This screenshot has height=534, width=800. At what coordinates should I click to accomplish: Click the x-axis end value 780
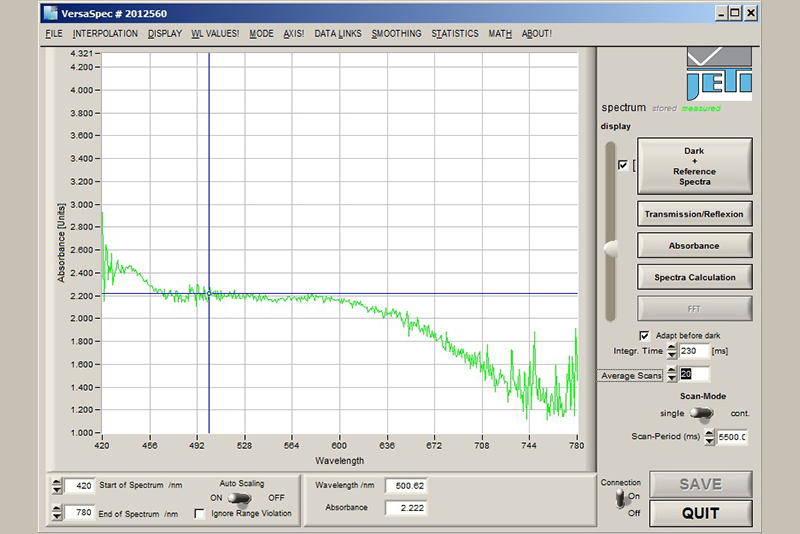(577, 445)
